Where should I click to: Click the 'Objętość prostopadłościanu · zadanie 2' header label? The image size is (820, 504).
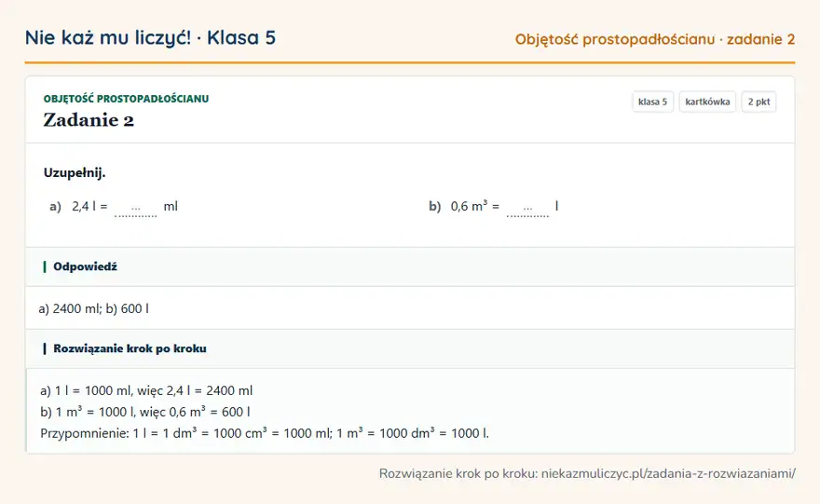[x=655, y=39]
